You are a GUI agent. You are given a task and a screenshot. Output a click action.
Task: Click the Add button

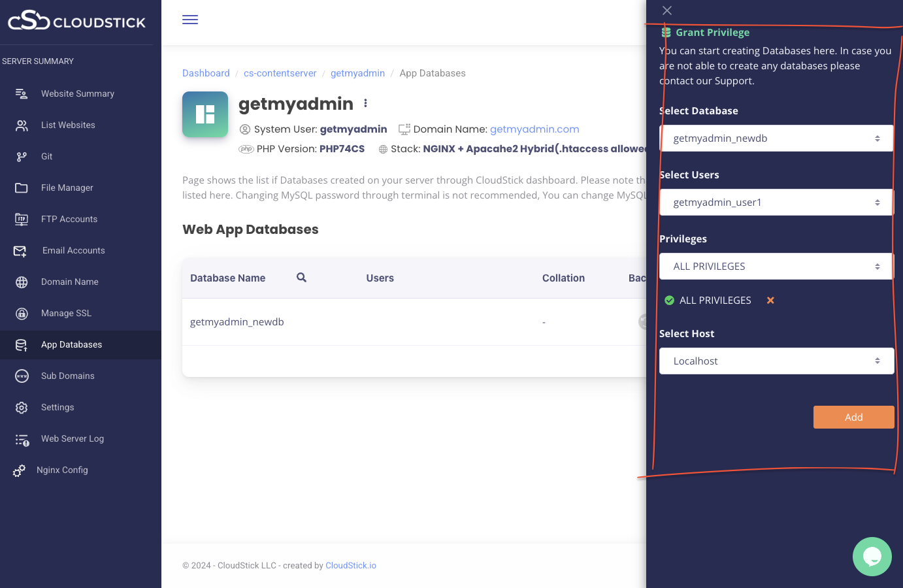click(853, 417)
